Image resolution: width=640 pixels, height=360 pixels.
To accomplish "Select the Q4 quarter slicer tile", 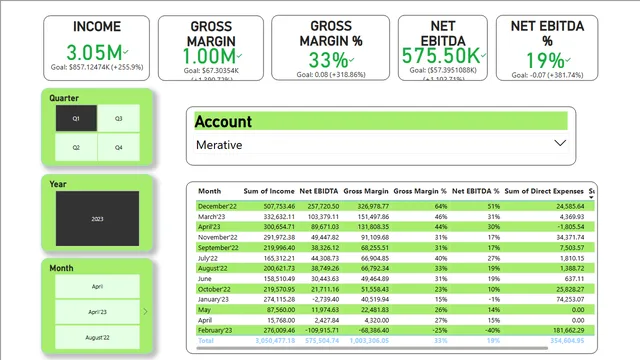I will click(x=118, y=147).
